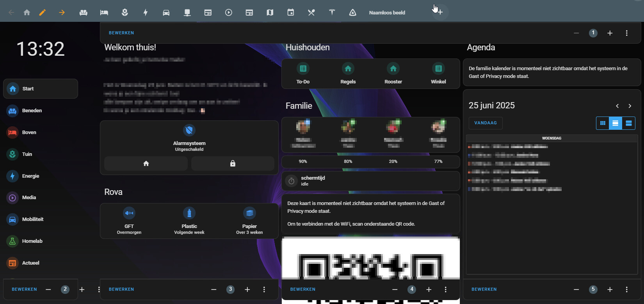Open the desktop computer icon tab
The height and width of the screenshot is (304, 644).
tap(187, 12)
